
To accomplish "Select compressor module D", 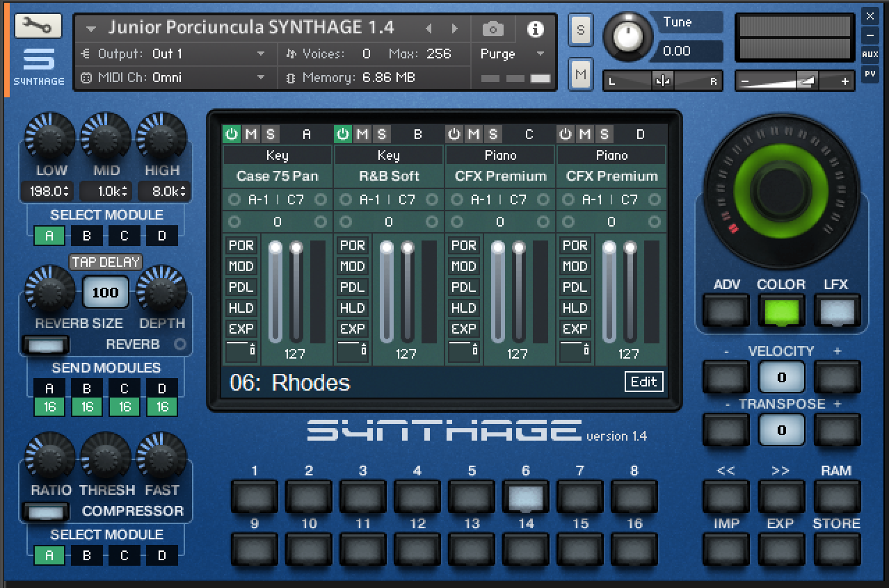I will [x=162, y=555].
